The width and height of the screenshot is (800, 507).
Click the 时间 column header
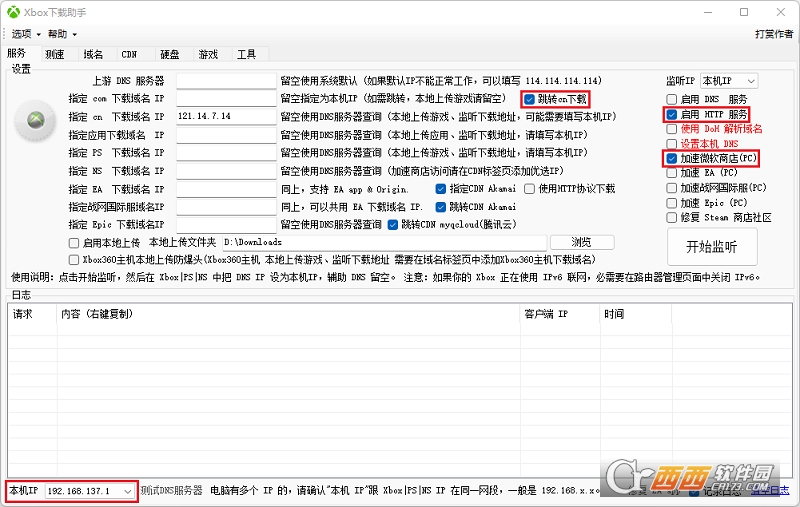[636, 314]
